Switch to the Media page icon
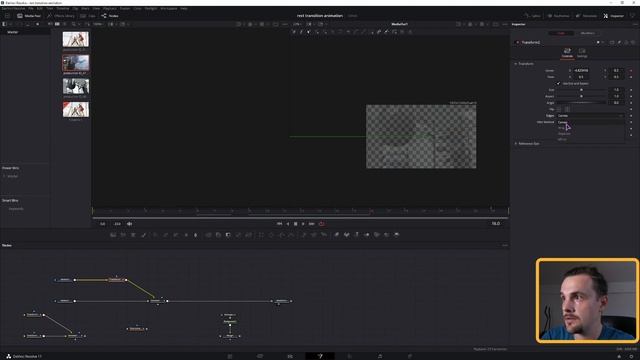This screenshot has height=360, width=640. tap(230, 356)
